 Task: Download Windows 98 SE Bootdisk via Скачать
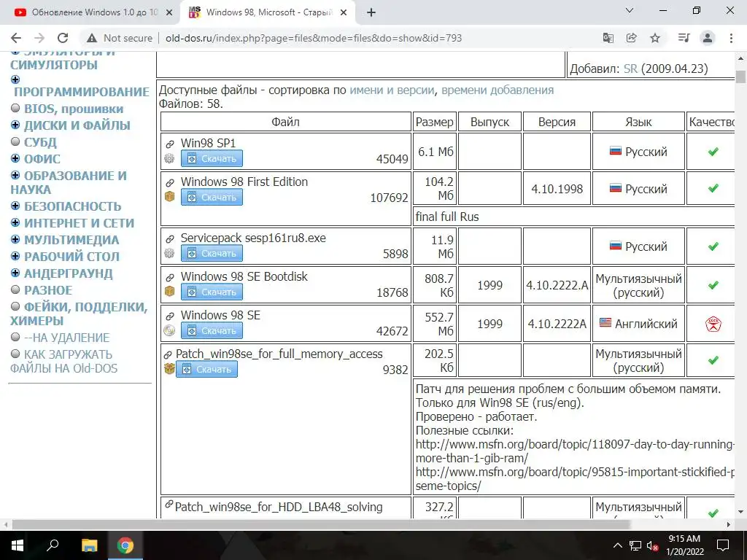coord(212,292)
